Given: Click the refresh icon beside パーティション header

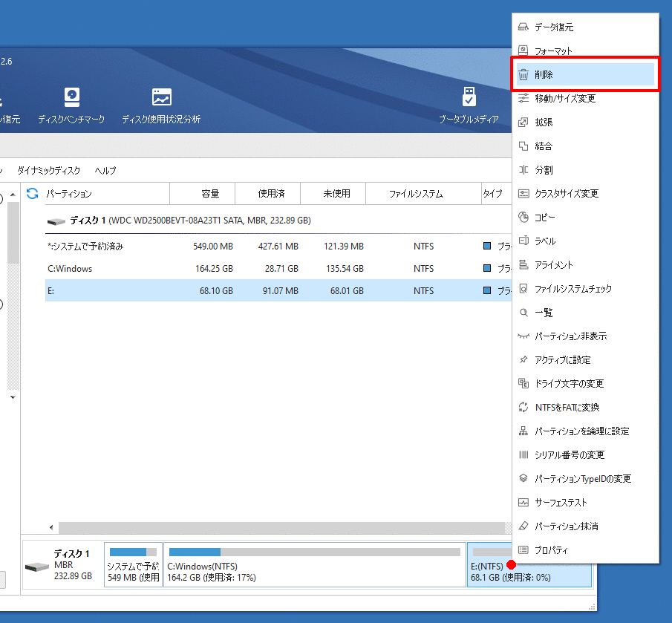Looking at the screenshot, I should (32, 194).
